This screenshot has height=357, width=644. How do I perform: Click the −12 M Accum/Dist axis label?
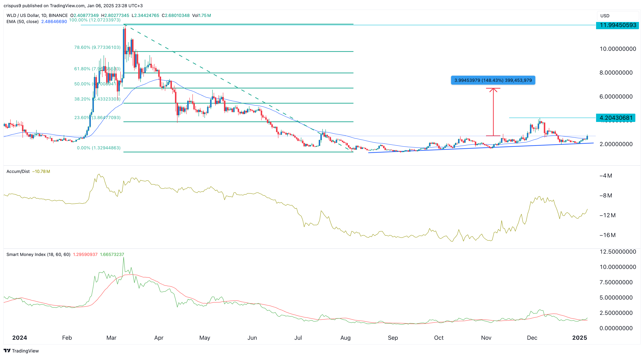(607, 215)
